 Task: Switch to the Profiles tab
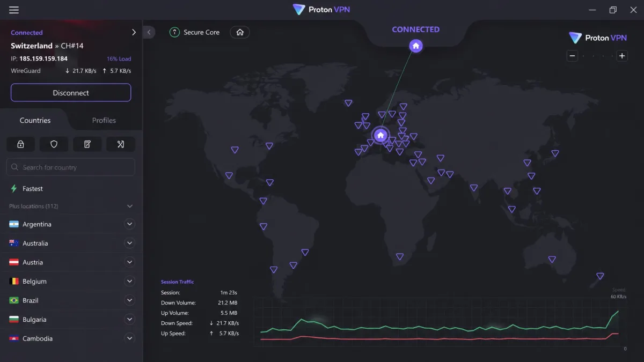[x=104, y=120]
